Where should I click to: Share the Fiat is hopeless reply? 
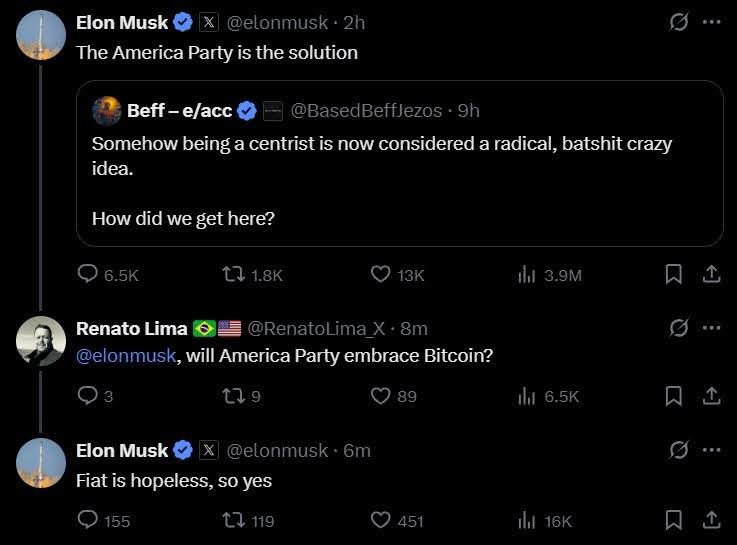pos(711,520)
